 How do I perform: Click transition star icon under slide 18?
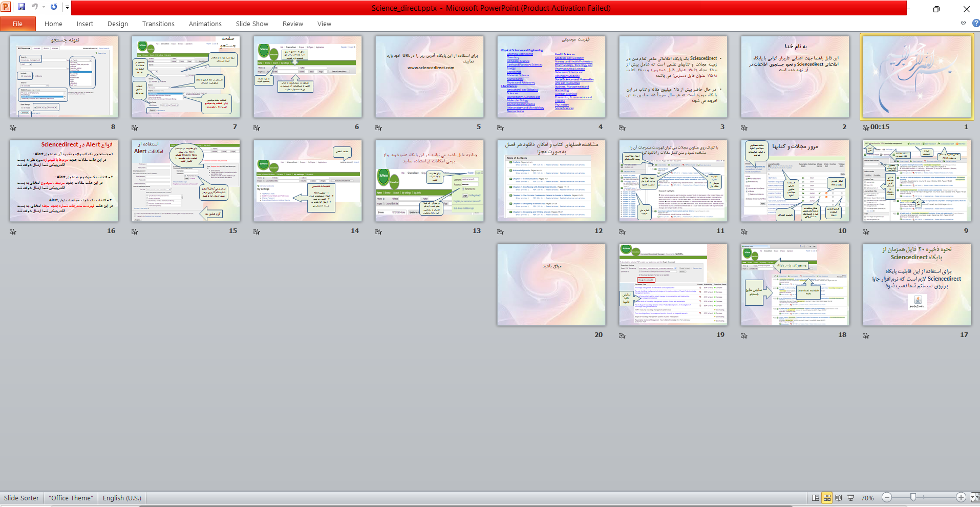coord(744,335)
